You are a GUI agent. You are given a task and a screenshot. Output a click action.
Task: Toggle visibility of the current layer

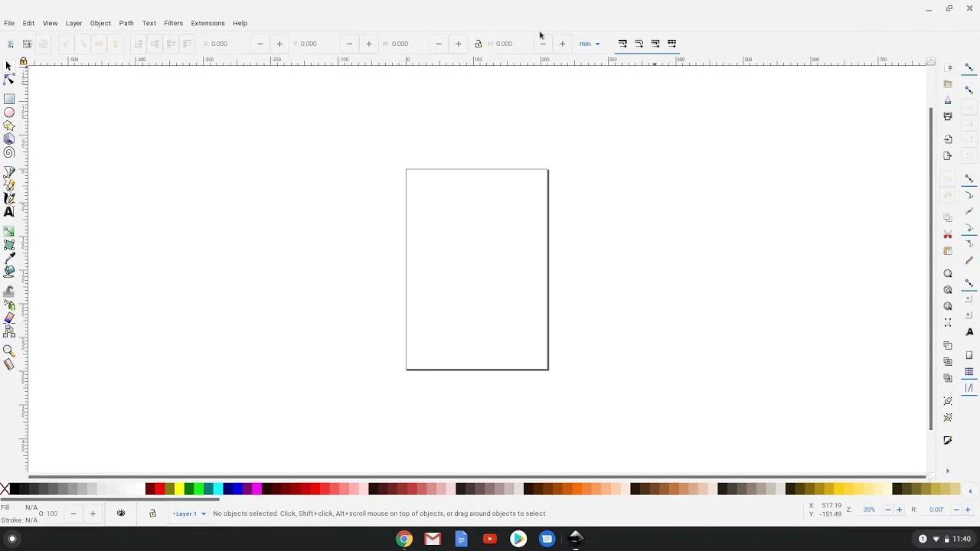121,513
